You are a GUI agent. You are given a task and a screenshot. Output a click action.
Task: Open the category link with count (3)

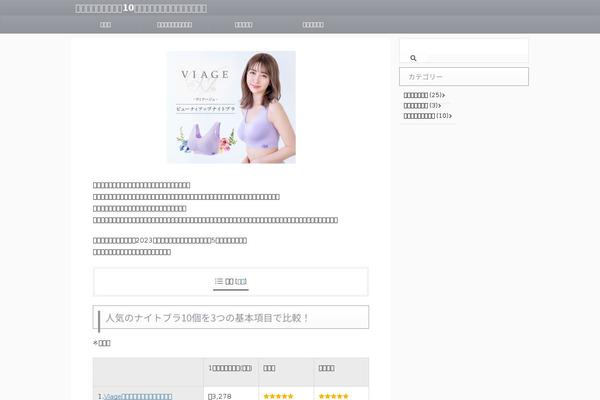422,105
